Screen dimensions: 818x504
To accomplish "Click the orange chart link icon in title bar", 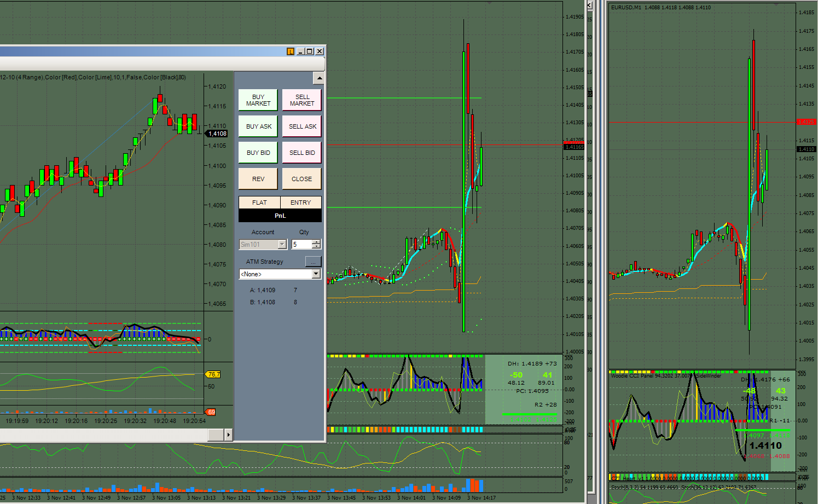I will 291,51.
